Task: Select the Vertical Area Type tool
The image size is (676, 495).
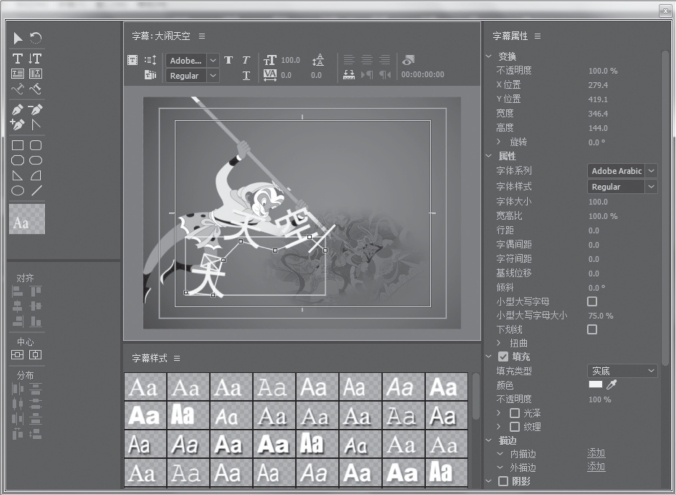Action: coord(35,73)
